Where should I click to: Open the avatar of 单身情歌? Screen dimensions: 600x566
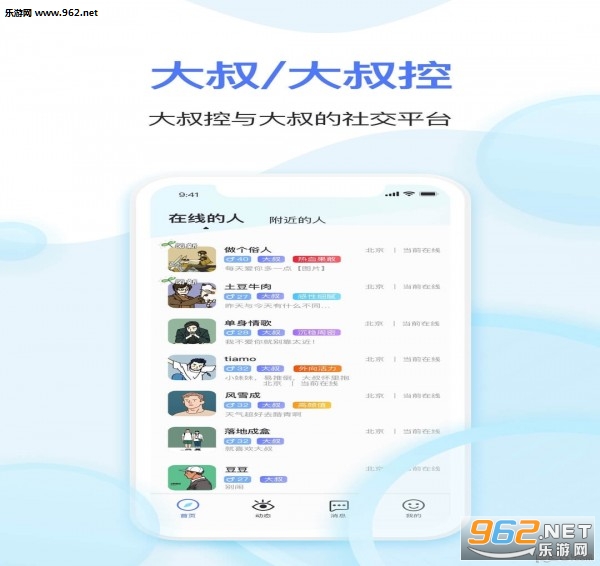[x=192, y=331]
